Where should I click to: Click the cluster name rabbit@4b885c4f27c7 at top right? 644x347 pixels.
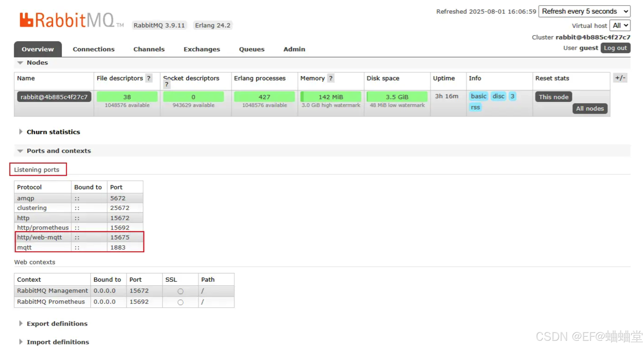pyautogui.click(x=593, y=37)
